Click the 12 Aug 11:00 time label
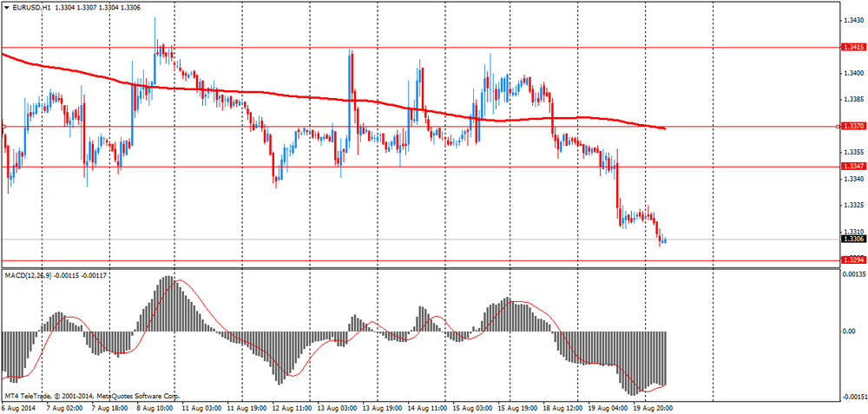 pos(292,409)
